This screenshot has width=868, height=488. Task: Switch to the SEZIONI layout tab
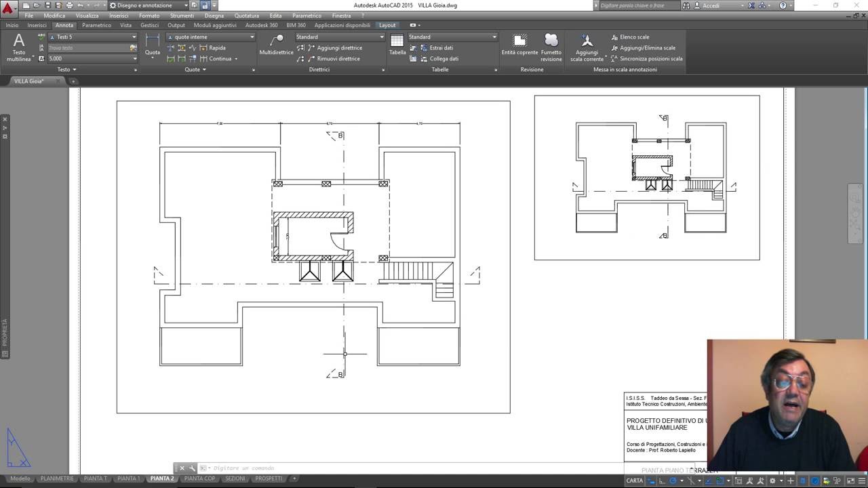click(x=235, y=479)
